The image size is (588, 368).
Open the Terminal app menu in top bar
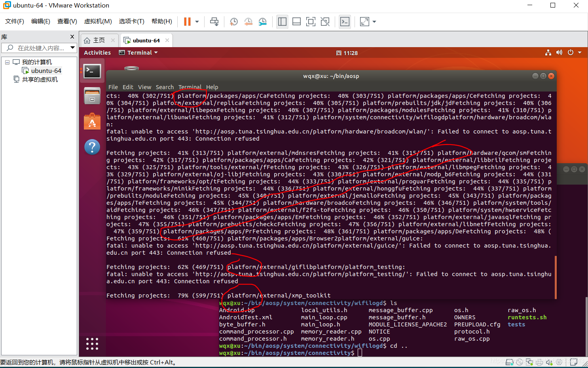(x=138, y=53)
